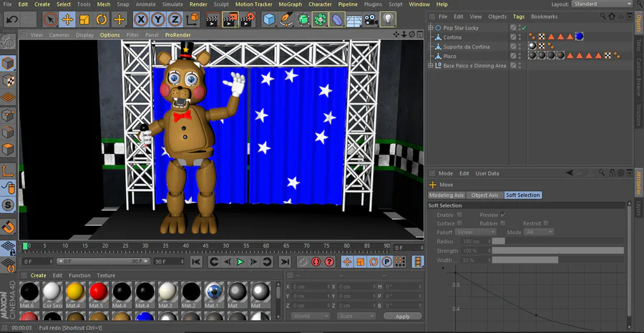Select the Suporte da Cortina object

tap(466, 47)
